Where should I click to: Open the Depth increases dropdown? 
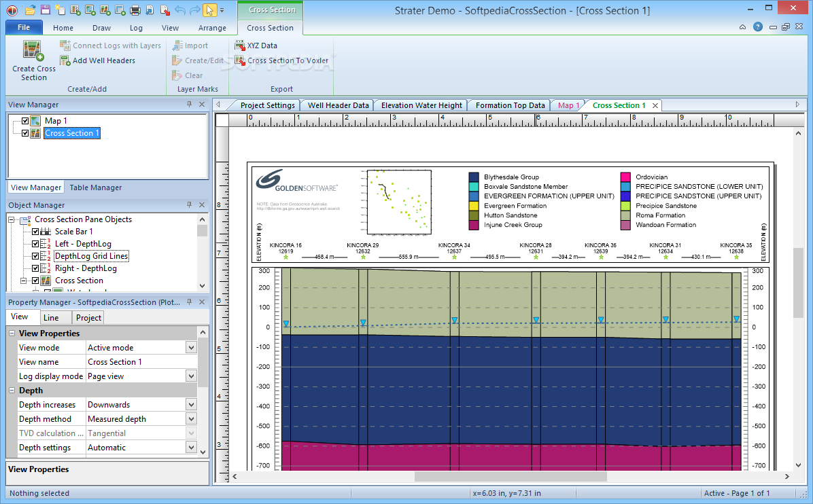[x=191, y=405]
